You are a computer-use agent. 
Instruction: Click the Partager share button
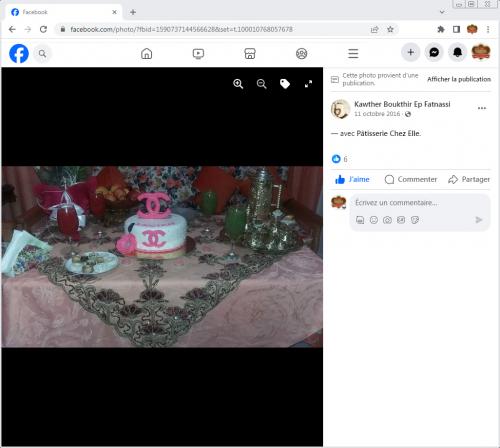469,179
